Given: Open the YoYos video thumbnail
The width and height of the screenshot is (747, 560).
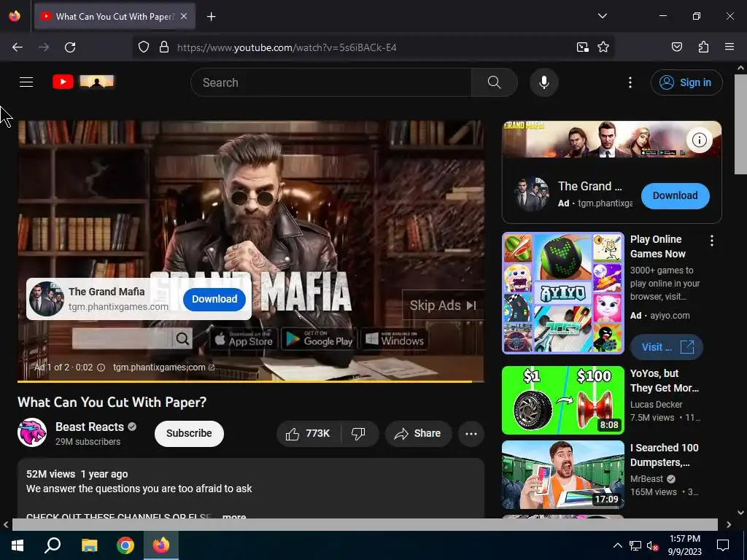Looking at the screenshot, I should pyautogui.click(x=562, y=400).
